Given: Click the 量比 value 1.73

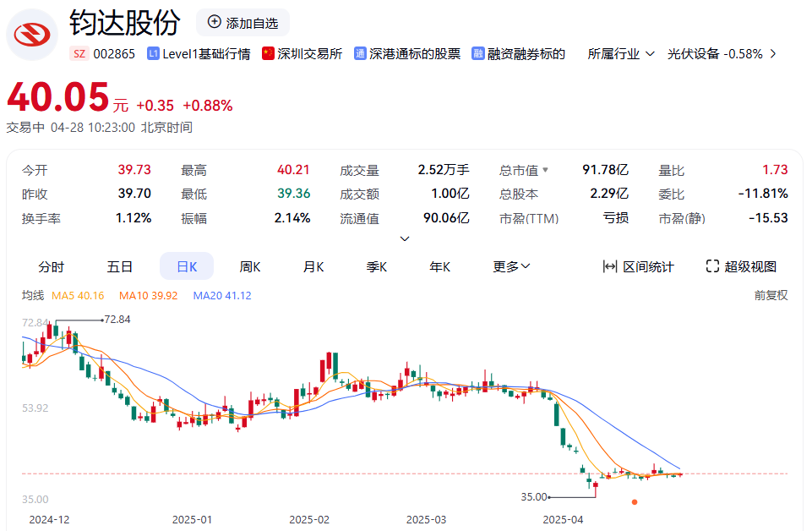Looking at the screenshot, I should tap(775, 169).
